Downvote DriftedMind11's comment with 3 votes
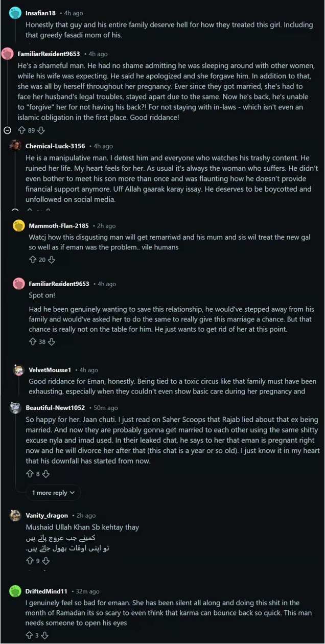Image resolution: width=325 pixels, height=644 pixels. (x=44, y=635)
